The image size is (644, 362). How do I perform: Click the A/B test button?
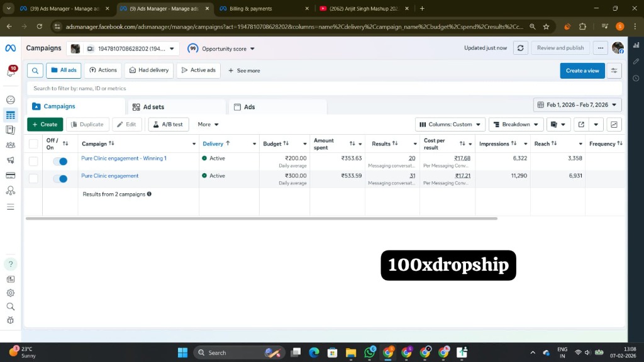point(169,125)
